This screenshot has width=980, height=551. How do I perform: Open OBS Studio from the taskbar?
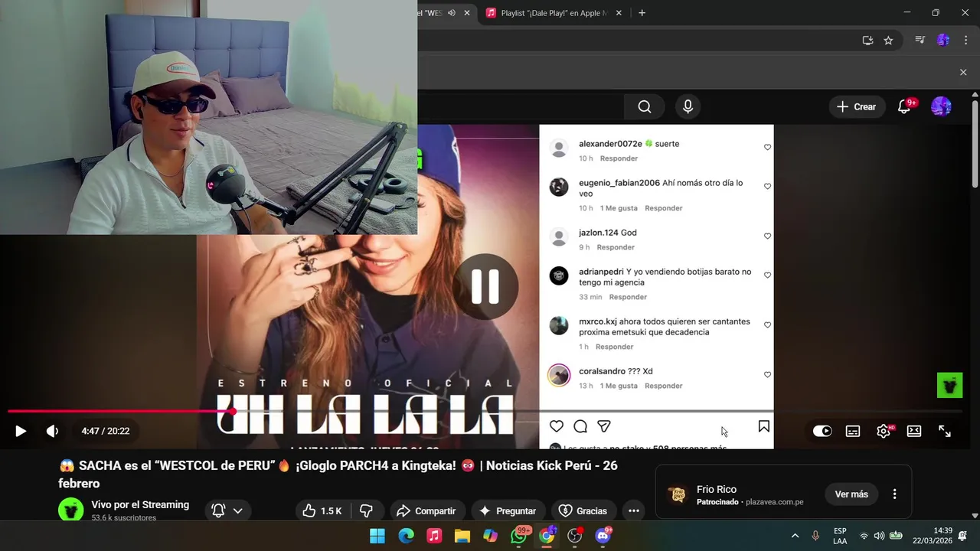(575, 536)
